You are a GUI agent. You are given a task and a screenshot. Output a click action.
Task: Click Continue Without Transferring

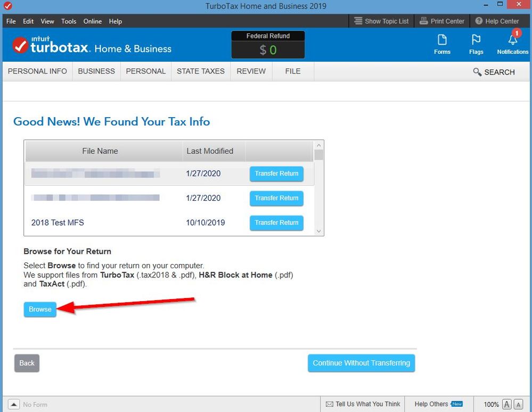tap(362, 363)
